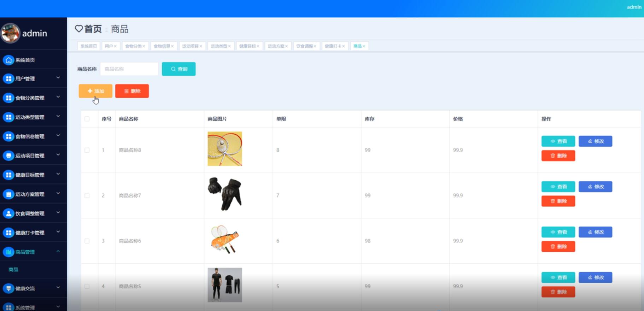Click the 查询 search button
The width and height of the screenshot is (644, 311).
click(178, 69)
